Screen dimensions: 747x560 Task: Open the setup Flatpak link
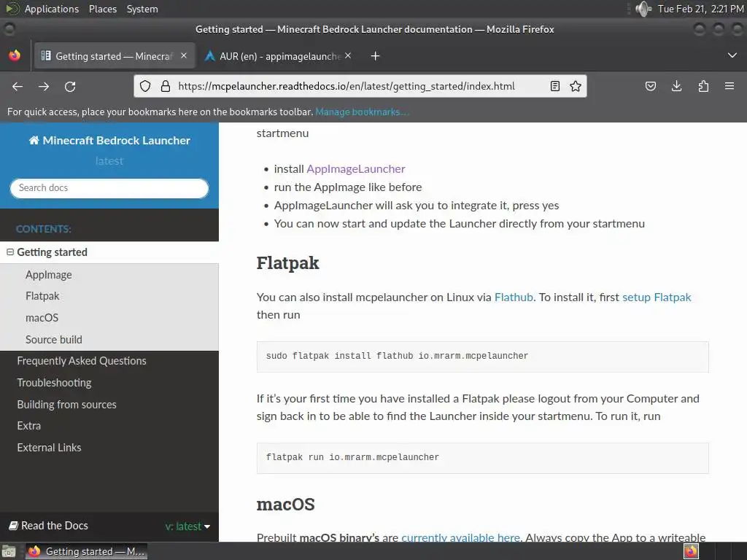point(657,297)
